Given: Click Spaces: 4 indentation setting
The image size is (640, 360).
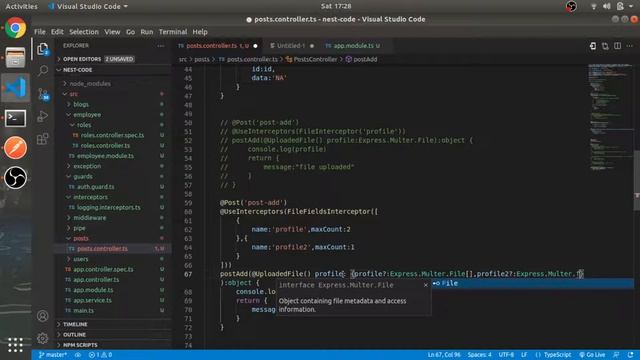Looking at the screenshot, I should 480,355.
